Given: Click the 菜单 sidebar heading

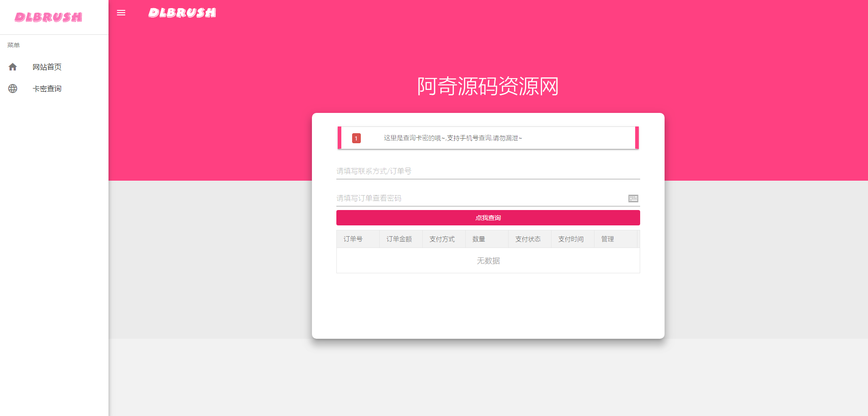Looking at the screenshot, I should [13, 45].
